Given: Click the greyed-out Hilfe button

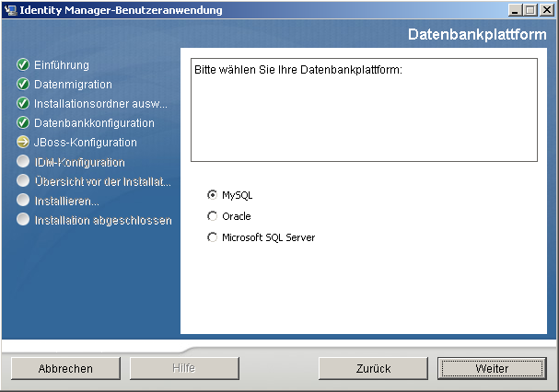Looking at the screenshot, I should (184, 368).
